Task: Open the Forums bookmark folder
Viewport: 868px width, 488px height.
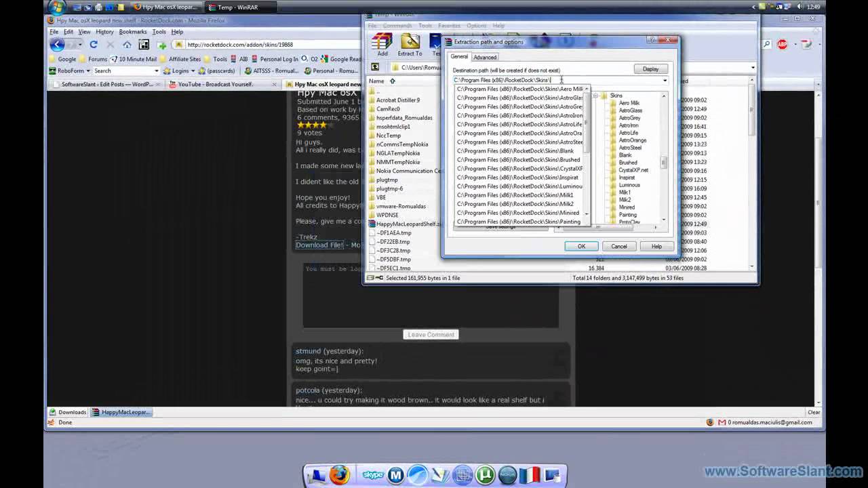Action: point(93,59)
